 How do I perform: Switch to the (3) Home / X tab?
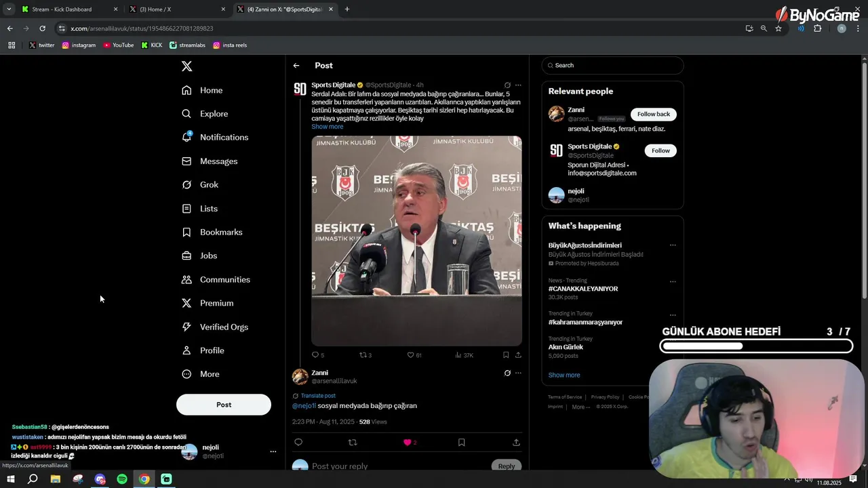click(x=177, y=9)
